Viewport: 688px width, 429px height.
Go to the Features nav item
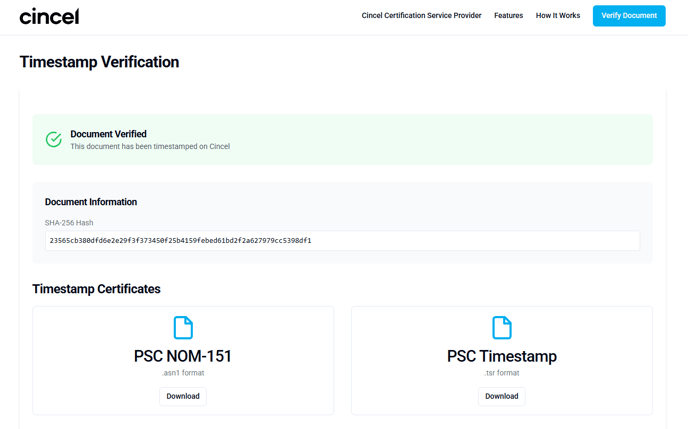508,16
